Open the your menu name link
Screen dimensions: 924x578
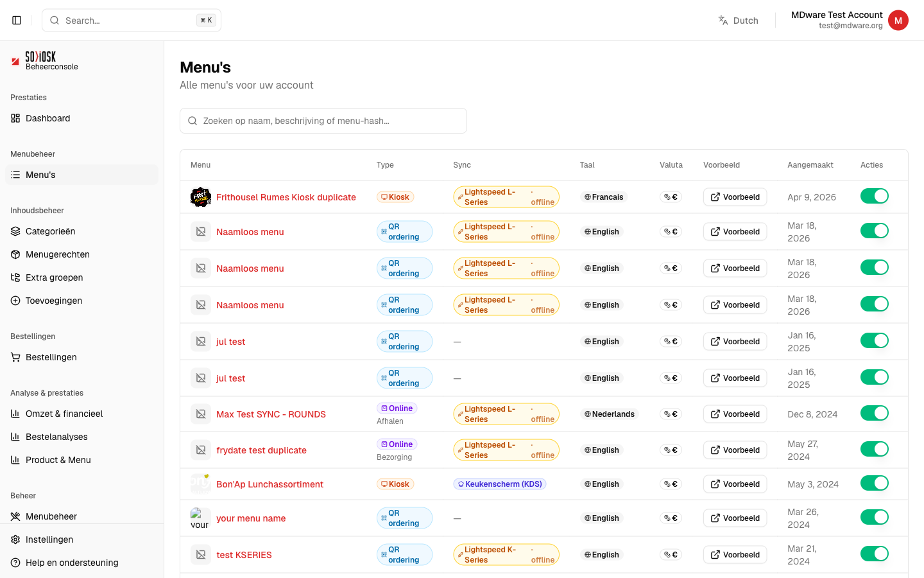[251, 518]
